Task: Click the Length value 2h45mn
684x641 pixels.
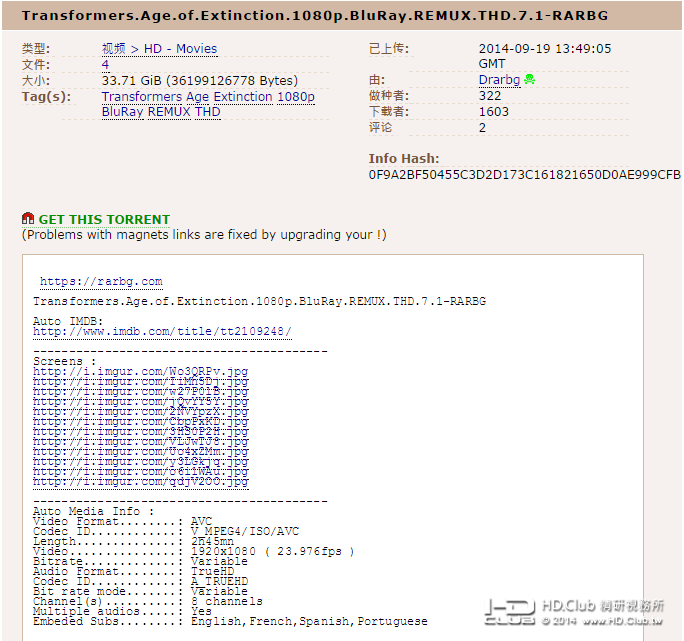Action: (212, 542)
